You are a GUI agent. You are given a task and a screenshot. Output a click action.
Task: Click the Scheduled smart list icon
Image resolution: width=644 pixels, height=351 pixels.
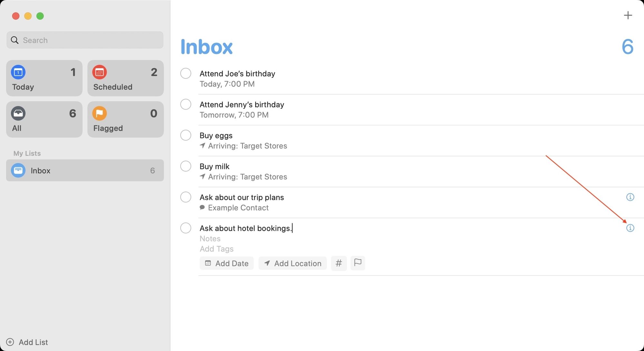click(100, 72)
